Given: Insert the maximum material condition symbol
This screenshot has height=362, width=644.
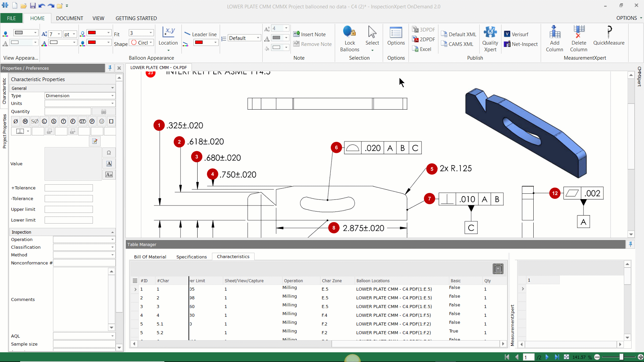Looking at the screenshot, I should 25,121.
